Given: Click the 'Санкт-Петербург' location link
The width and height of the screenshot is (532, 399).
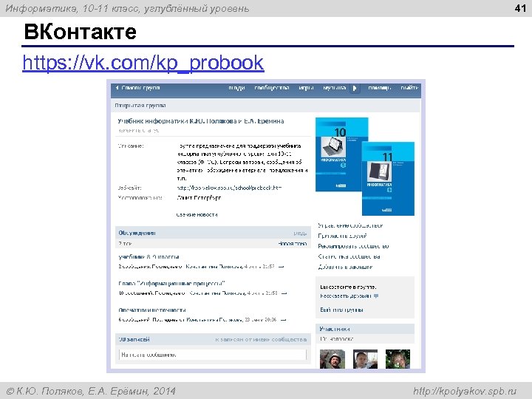Looking at the screenshot, I should (199, 198).
